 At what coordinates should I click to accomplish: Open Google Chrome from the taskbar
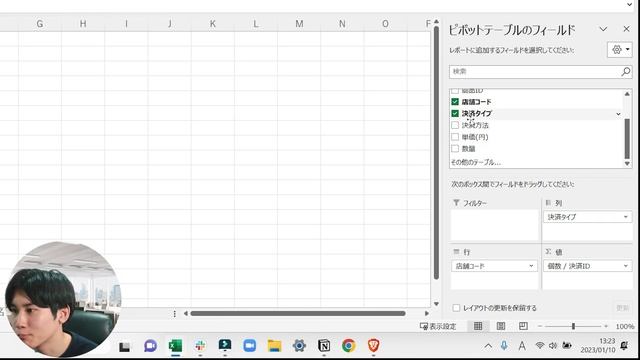click(349, 346)
